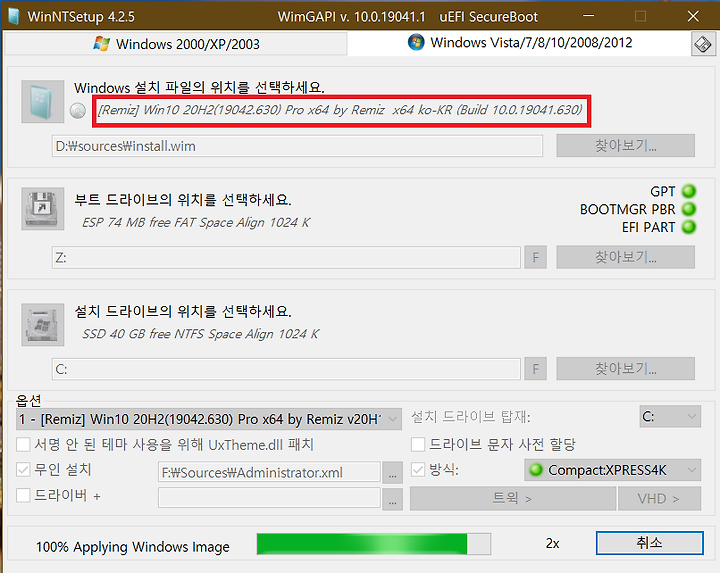Image resolution: width=720 pixels, height=573 pixels.
Task: Click the ESP 74 MB free FAT text
Action: tap(196, 223)
